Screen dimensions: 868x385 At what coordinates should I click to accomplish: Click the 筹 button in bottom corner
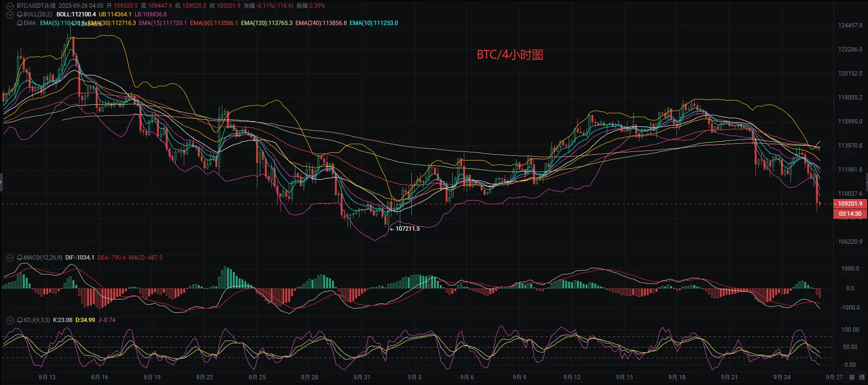coord(852,377)
